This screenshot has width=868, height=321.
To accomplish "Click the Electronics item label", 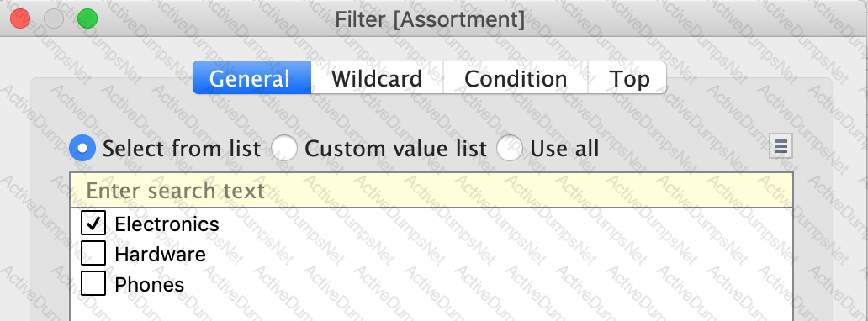I will tap(167, 224).
